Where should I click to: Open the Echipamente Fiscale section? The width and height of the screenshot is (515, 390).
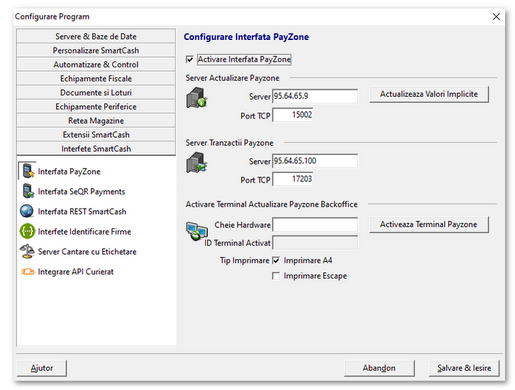96,78
